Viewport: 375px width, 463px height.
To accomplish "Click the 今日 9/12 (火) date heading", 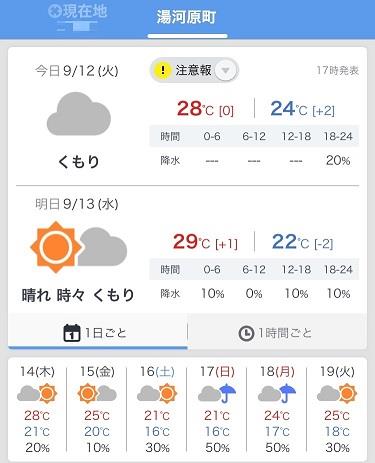I will 77,71.
